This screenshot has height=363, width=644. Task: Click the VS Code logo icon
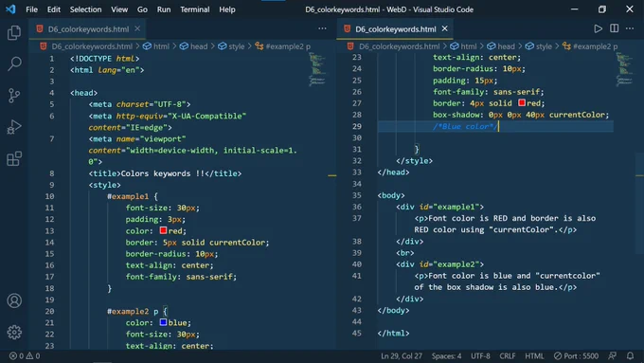click(10, 9)
